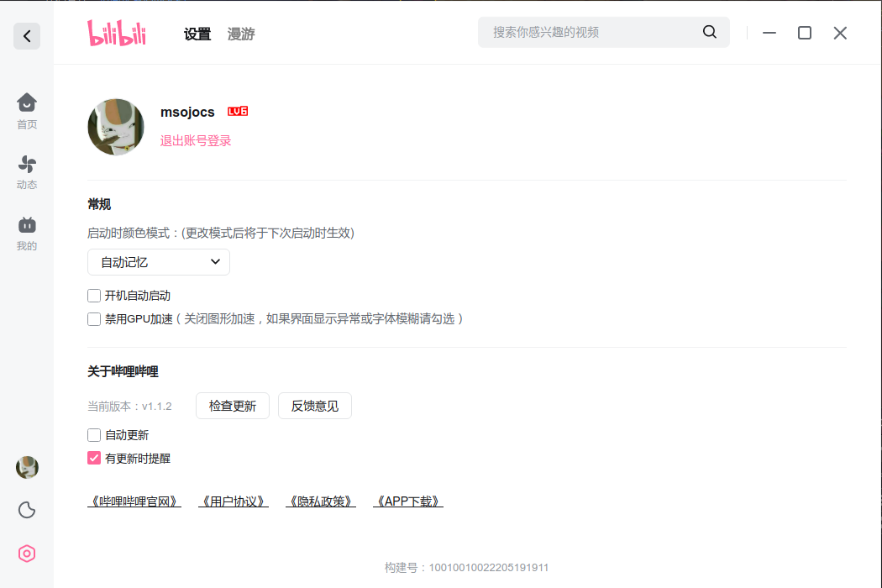Click the 关于哔哩哔哩 section heading
Screen dimensions: 882x588
[123, 371]
